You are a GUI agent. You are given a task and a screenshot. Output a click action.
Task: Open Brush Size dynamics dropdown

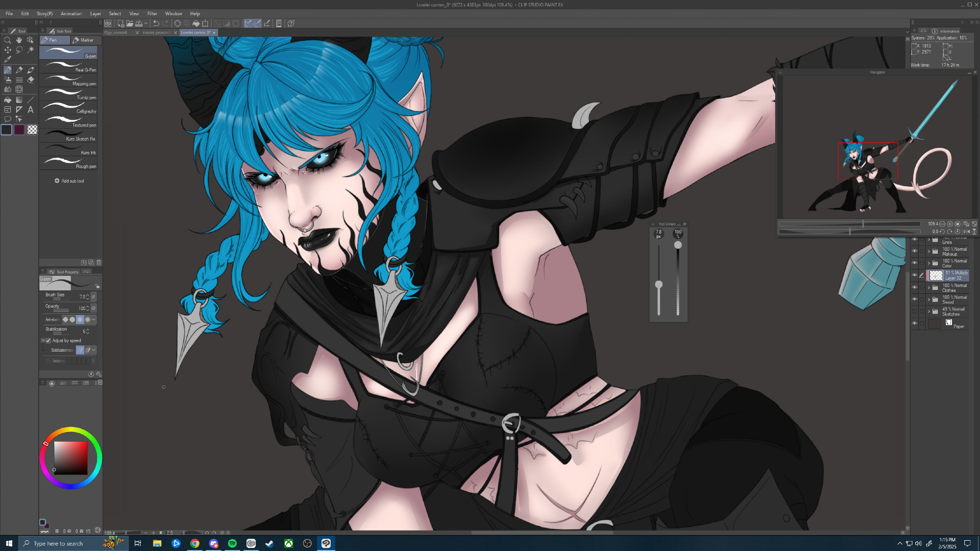pyautogui.click(x=94, y=297)
